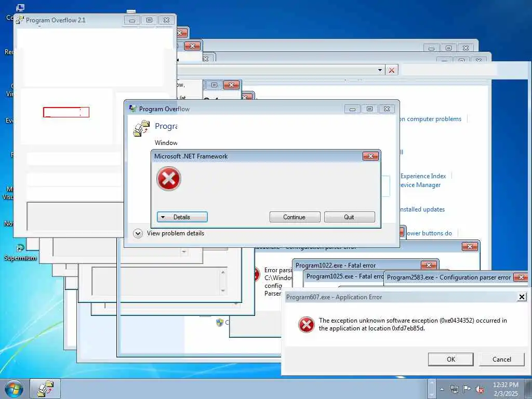Close the Program2583.exe Configuration parser error
Viewport: 532px width, 399px height.
click(521, 277)
